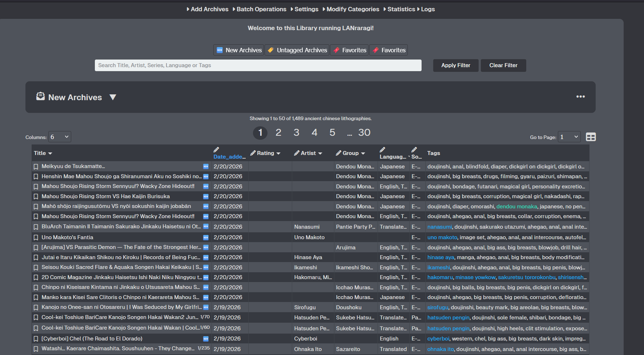Screen dimensions: 644x355
Task: Click the dendou monaka tag link
Action: click(516, 207)
